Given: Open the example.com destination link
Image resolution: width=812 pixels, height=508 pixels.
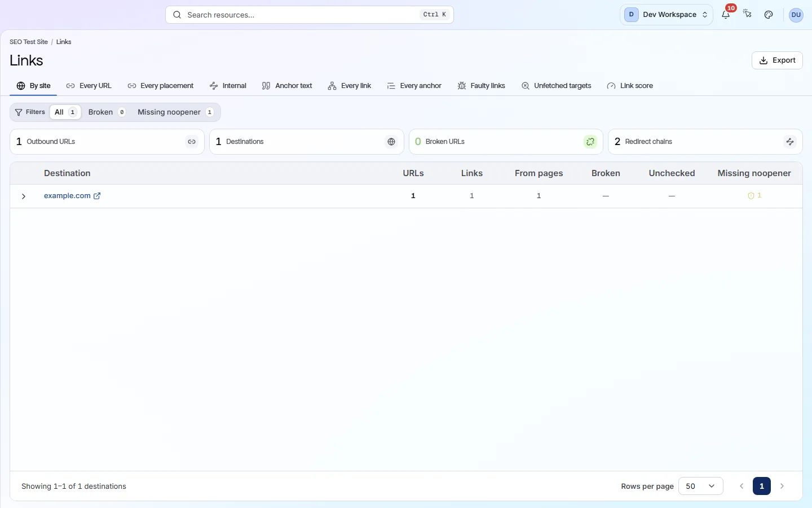Looking at the screenshot, I should pos(67,196).
